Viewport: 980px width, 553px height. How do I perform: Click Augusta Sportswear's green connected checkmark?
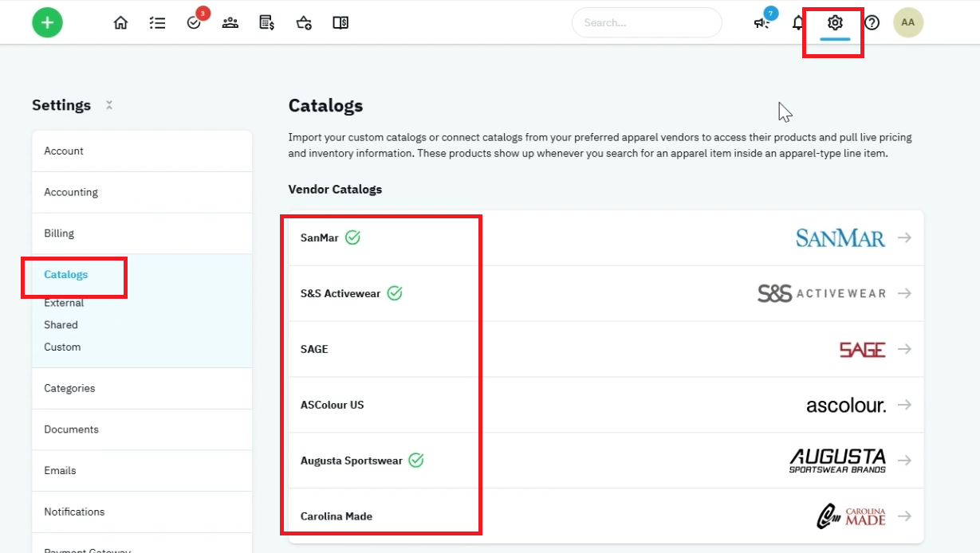point(416,461)
